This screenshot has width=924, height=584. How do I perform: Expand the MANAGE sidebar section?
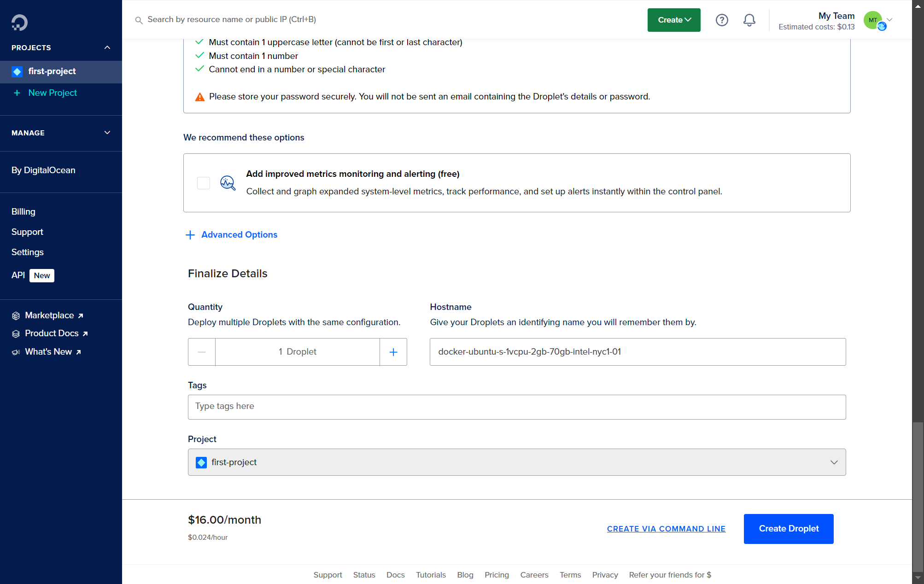[107, 133]
